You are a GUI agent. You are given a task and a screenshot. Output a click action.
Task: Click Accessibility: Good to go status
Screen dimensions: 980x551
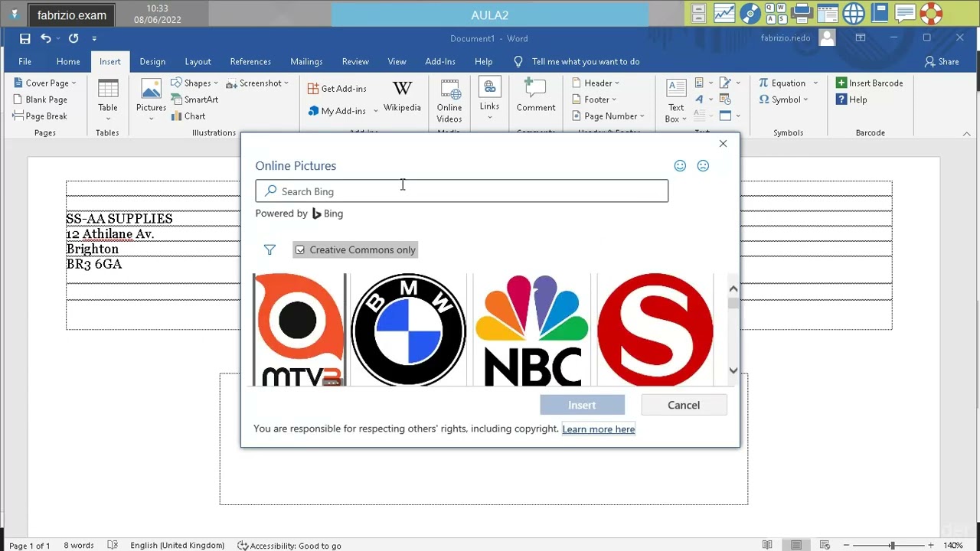pos(289,546)
